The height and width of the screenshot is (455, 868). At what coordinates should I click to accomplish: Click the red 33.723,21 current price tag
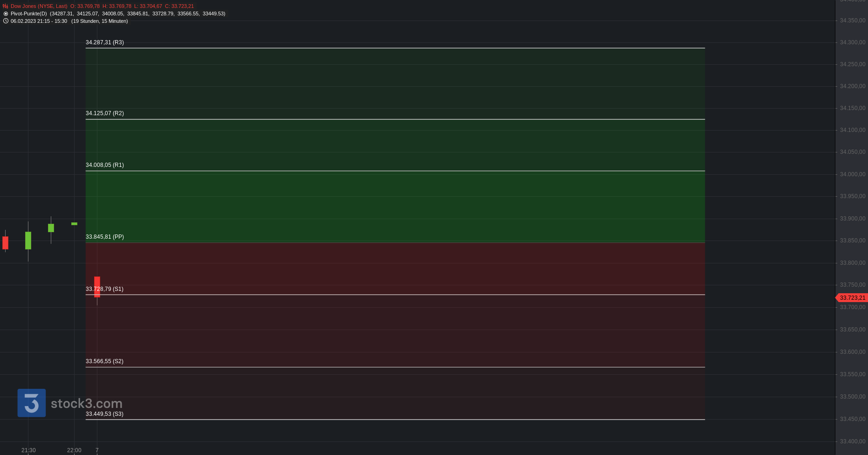tap(852, 298)
